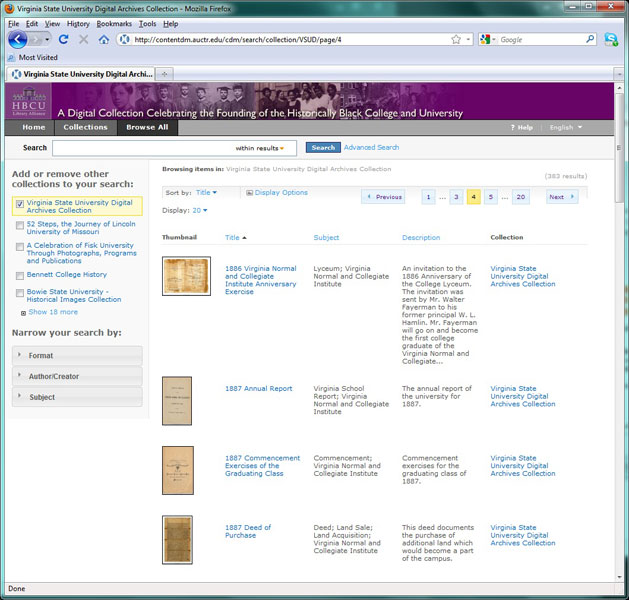Viewport: 629px width, 600px height.
Task: Open the Help question mark link
Action: [521, 128]
